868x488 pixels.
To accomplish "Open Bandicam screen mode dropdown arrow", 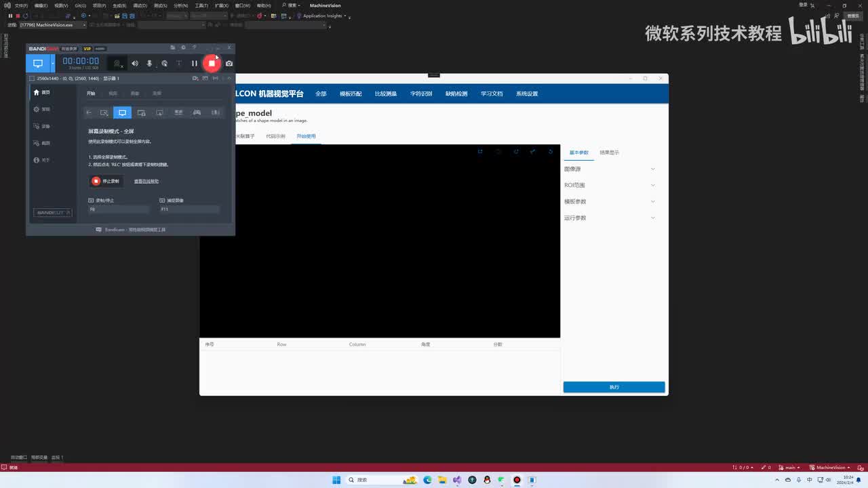I will pyautogui.click(x=52, y=63).
